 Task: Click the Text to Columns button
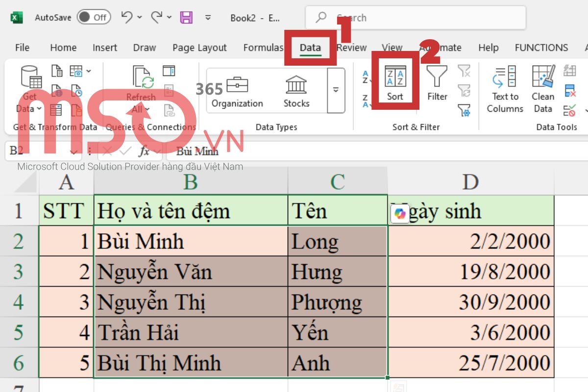[x=505, y=89]
